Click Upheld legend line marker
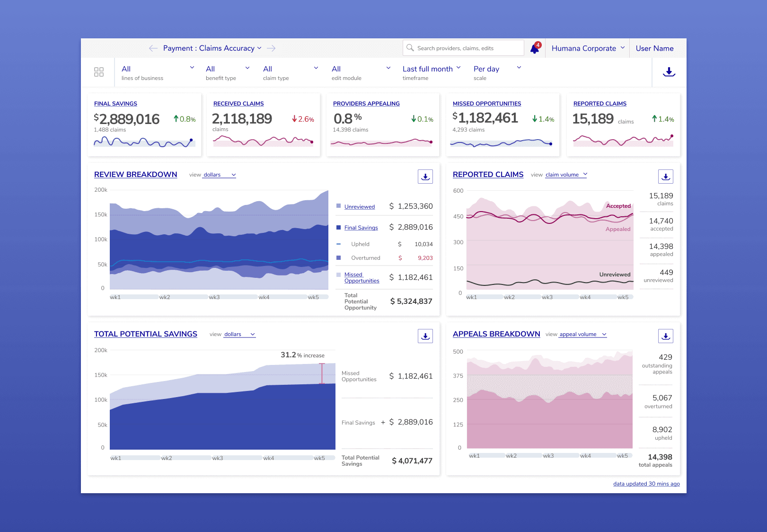Viewport: 767px width, 532px height. coord(338,244)
